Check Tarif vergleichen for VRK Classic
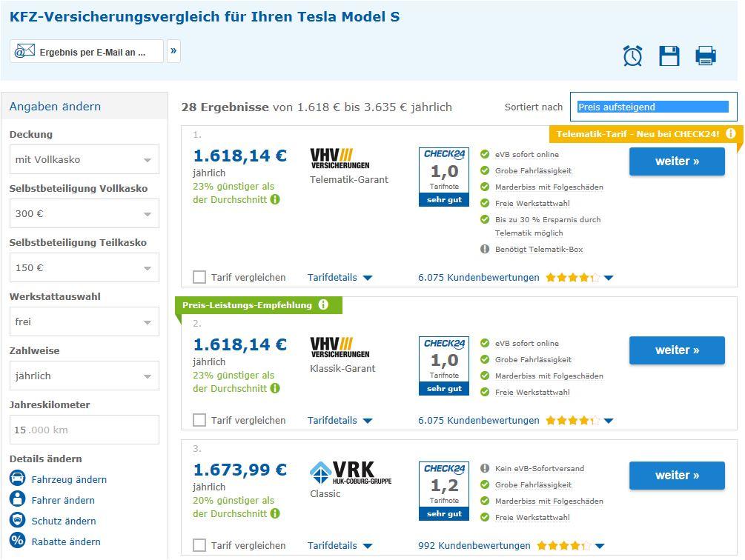 coord(199,545)
